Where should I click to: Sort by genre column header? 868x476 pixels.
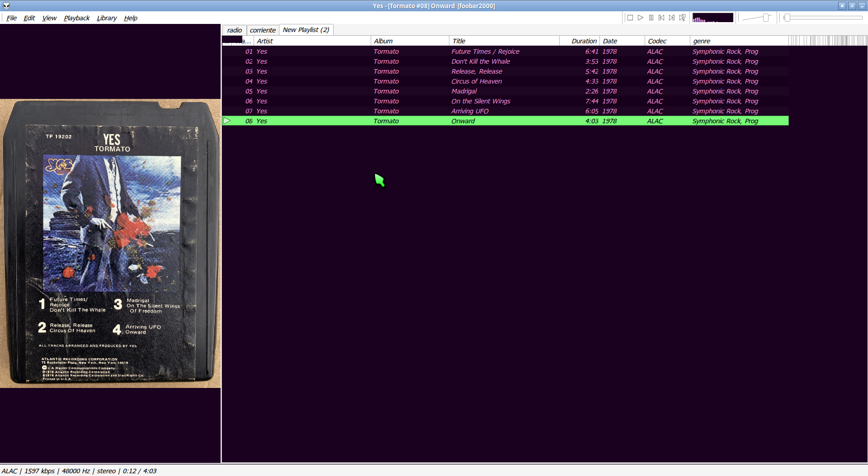click(x=740, y=41)
